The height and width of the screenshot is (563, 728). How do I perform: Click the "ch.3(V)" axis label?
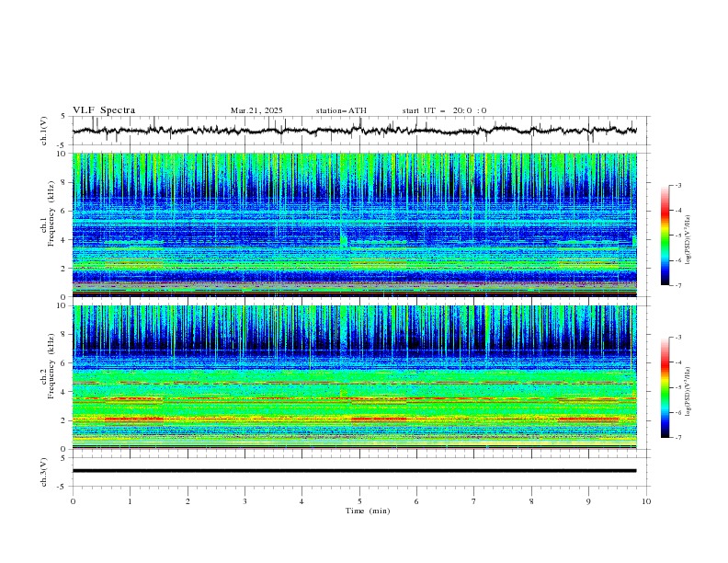click(44, 472)
